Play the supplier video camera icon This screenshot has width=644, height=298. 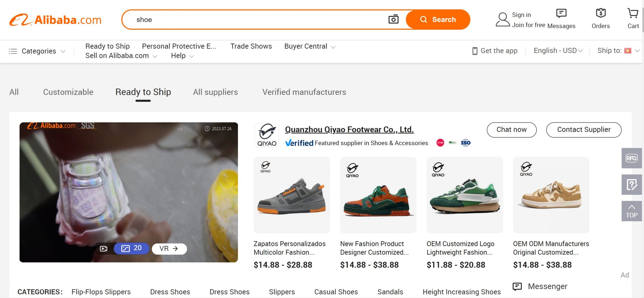pyautogui.click(x=104, y=249)
